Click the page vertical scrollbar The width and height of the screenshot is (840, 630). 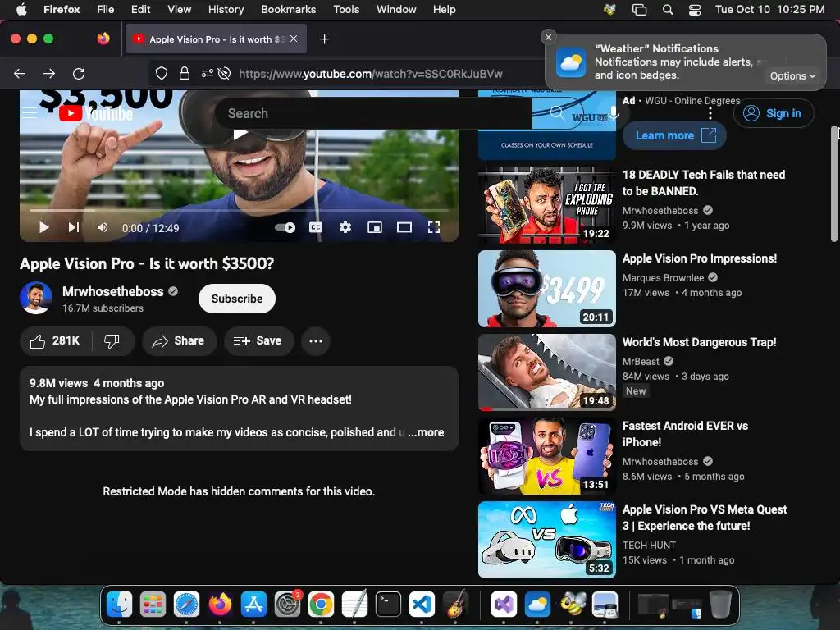point(834,184)
